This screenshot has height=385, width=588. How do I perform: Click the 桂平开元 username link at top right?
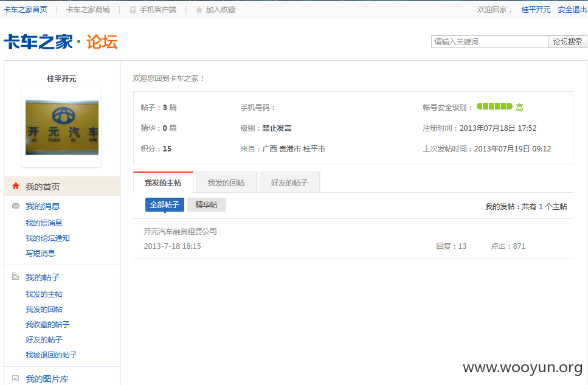tap(536, 10)
